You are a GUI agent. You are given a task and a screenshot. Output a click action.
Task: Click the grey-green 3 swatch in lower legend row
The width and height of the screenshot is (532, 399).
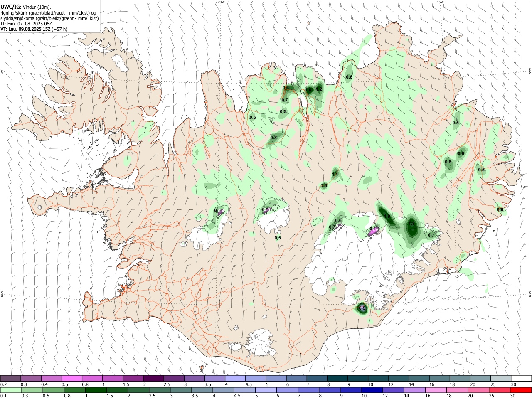click(181, 390)
